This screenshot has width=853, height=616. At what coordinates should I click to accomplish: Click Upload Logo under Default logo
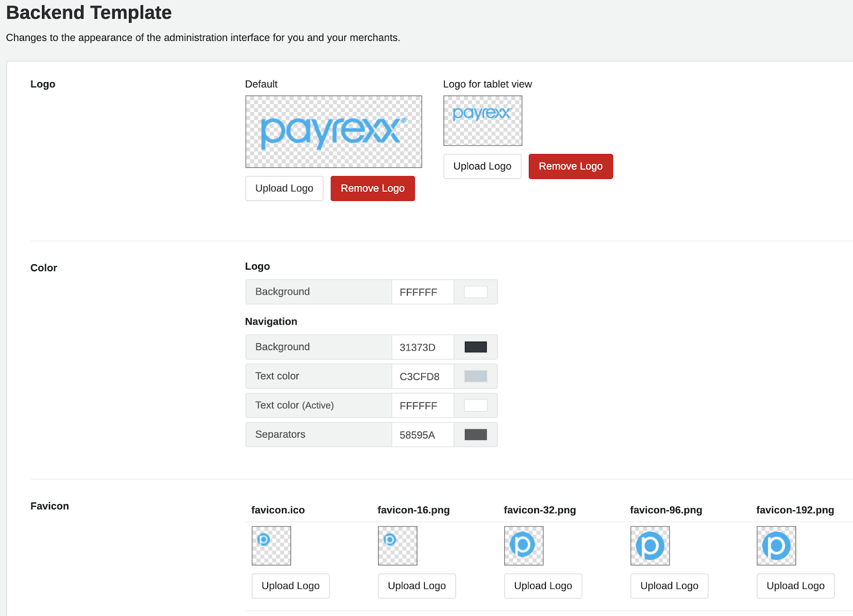(284, 188)
